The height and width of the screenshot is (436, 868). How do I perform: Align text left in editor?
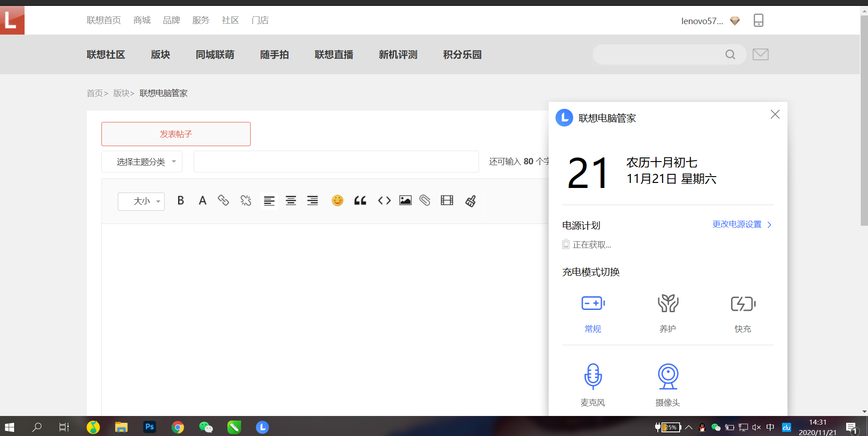coord(269,201)
